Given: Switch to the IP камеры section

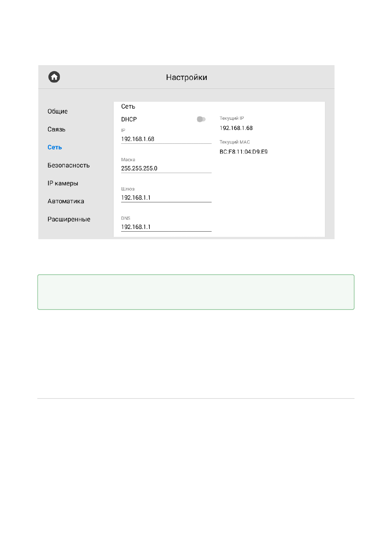Looking at the screenshot, I should tap(63, 183).
